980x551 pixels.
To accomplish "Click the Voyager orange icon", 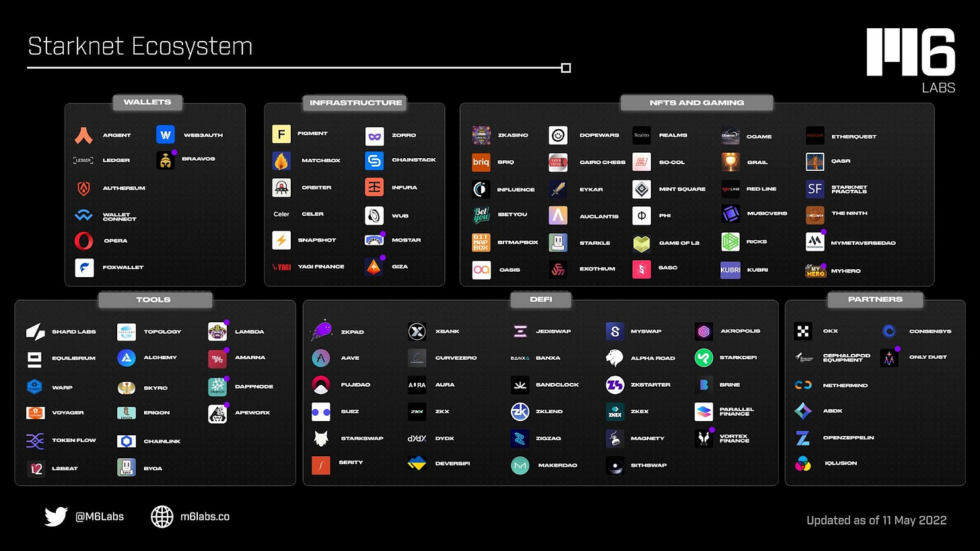I will (36, 413).
